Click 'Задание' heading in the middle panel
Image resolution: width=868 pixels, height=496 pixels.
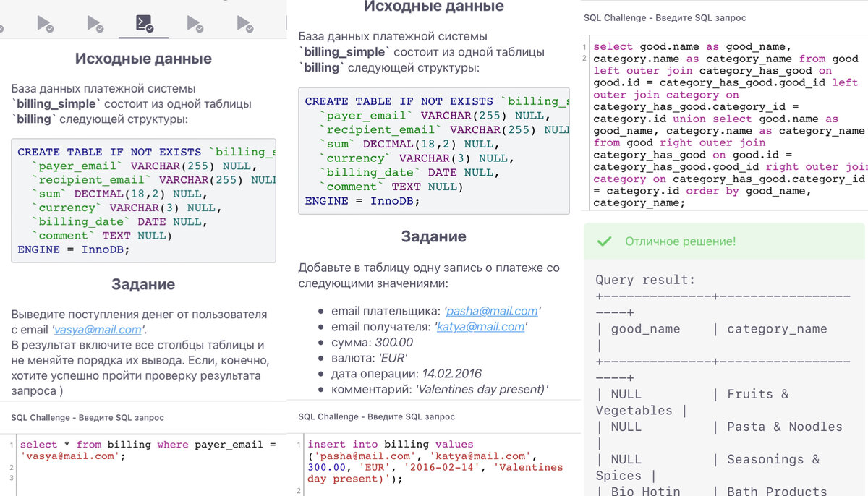433,236
